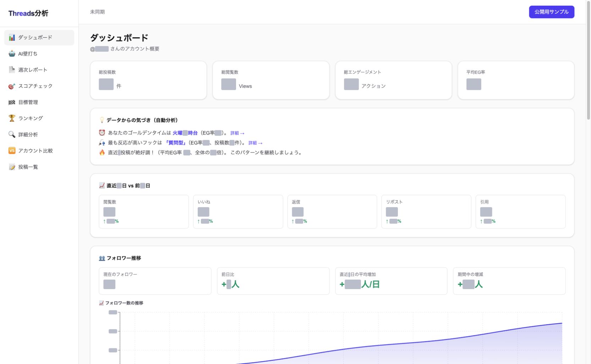
Task: Click the 期間中の増減 card
Action: [x=509, y=281]
